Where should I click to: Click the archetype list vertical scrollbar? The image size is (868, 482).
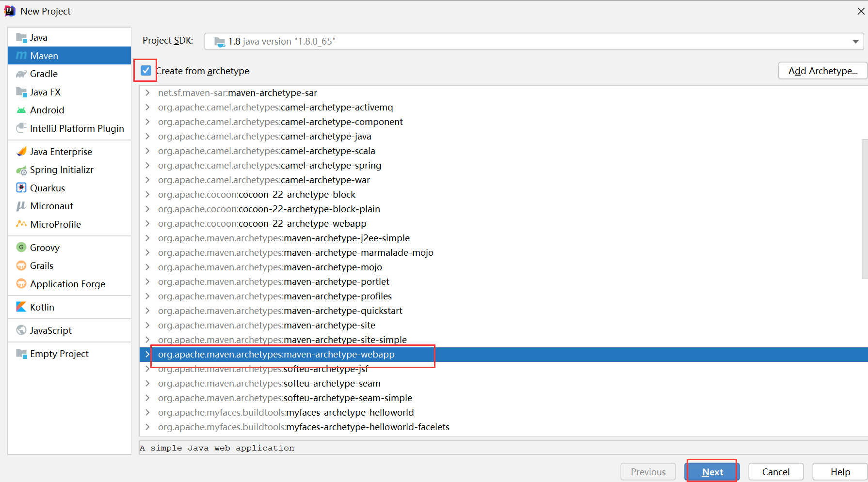point(865,209)
